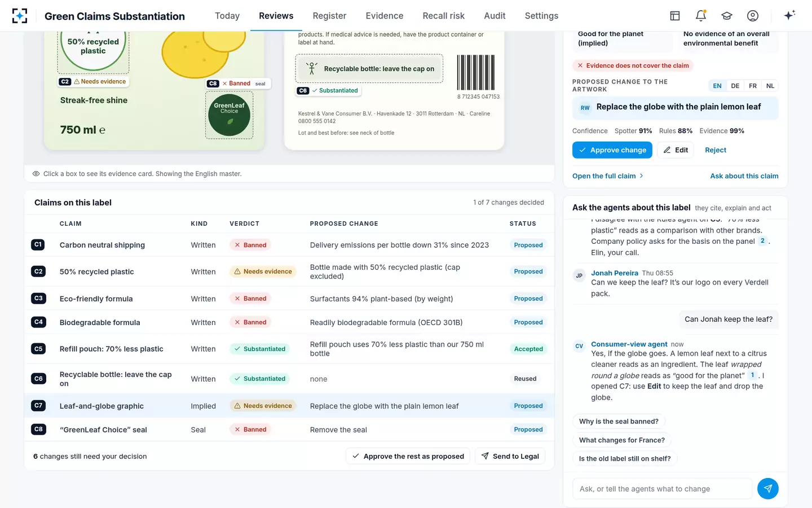
Task: Click the proposed change Remove the seal
Action: click(338, 430)
